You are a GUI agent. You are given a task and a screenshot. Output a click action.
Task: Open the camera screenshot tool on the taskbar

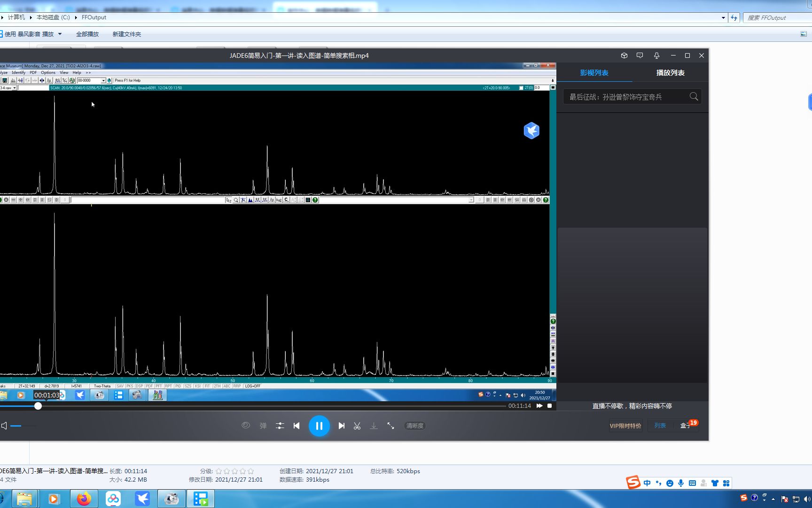[x=172, y=499]
